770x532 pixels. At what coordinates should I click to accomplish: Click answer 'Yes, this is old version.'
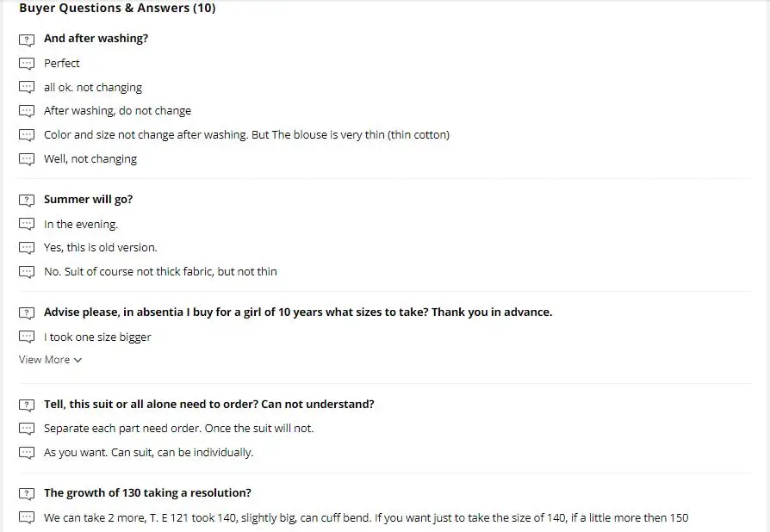click(101, 247)
